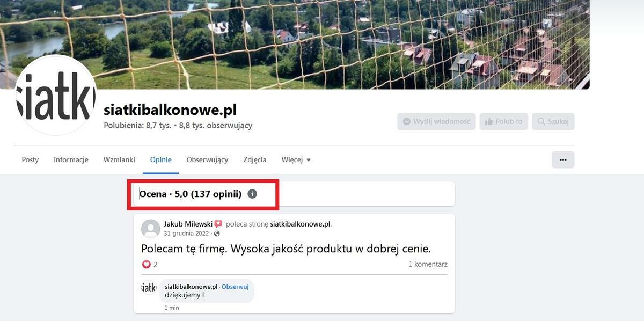The height and width of the screenshot is (321, 644).
Task: Click the Szukaj search button
Action: point(553,121)
